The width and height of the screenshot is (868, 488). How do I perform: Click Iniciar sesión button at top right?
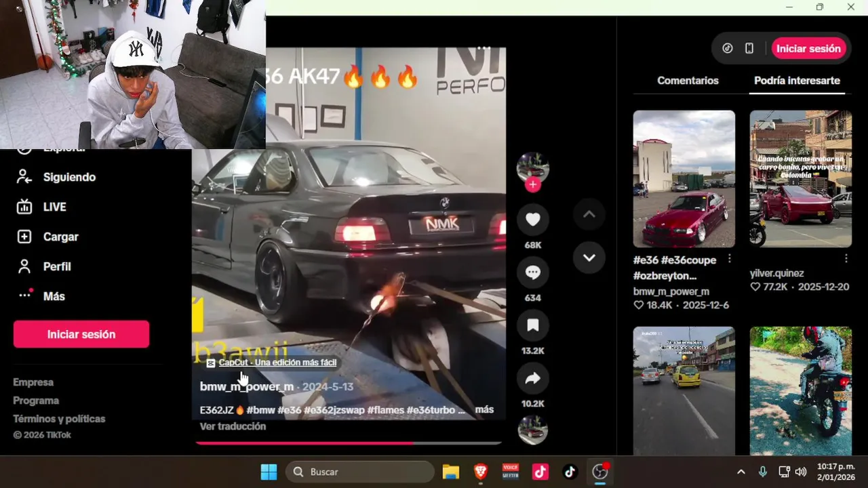coord(808,48)
